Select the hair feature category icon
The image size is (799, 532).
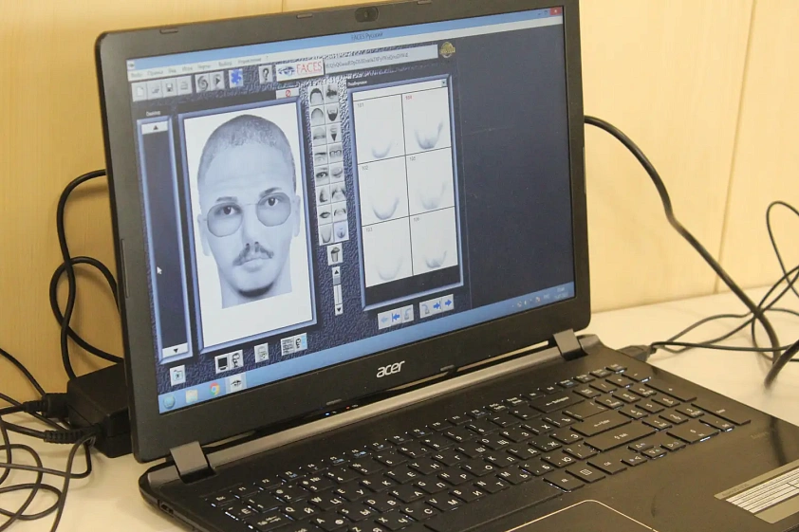(x=316, y=95)
